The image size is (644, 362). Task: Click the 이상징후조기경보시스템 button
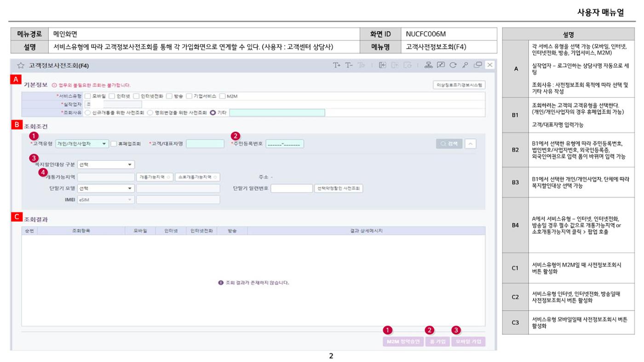tap(459, 85)
